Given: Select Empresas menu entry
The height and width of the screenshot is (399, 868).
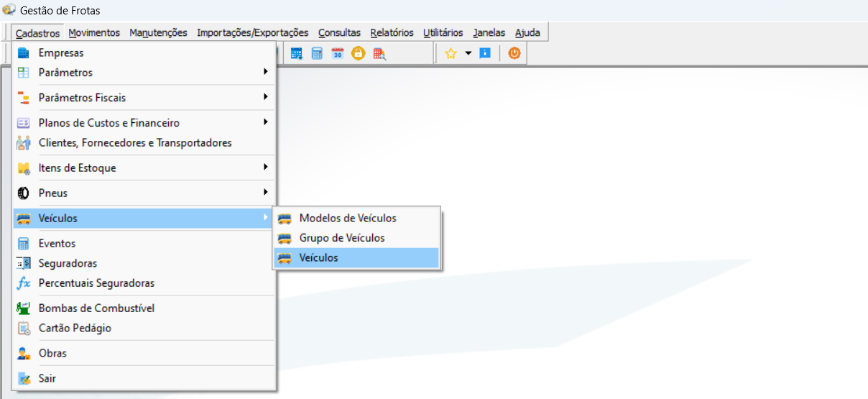Looking at the screenshot, I should click(144, 53).
